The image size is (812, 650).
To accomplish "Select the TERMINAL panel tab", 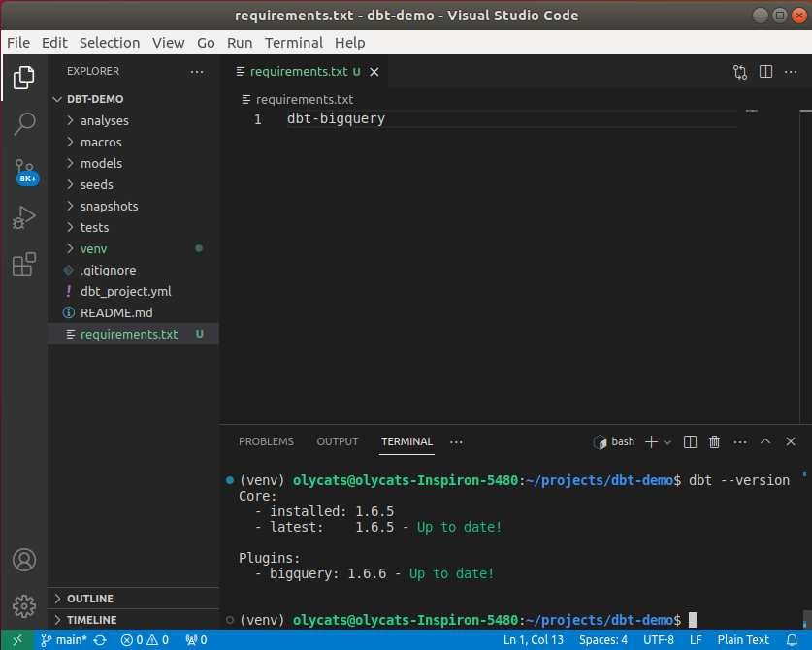I will click(407, 441).
